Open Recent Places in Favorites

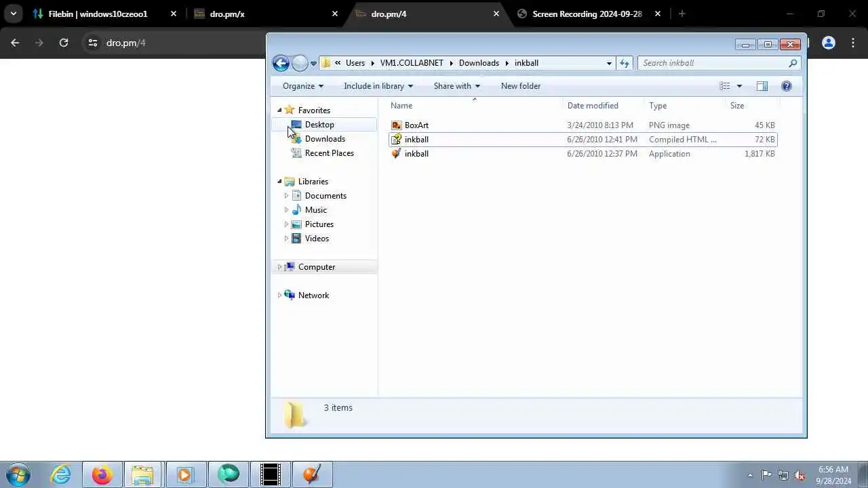330,153
